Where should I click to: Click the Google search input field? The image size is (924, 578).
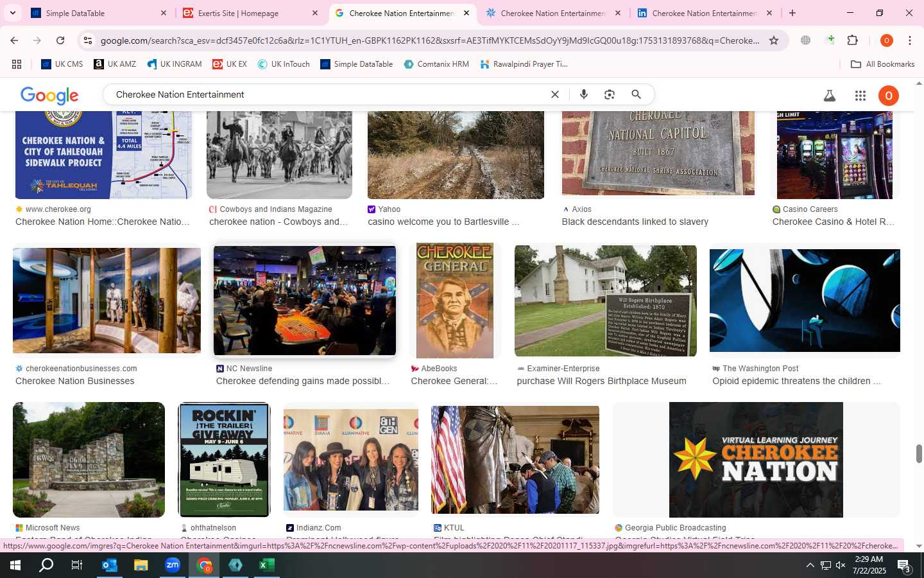pos(327,94)
